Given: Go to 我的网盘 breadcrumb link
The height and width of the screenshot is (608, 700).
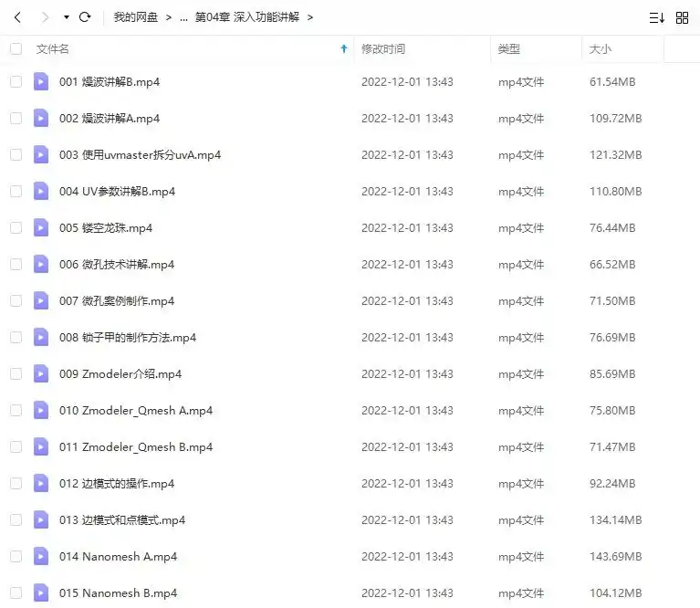Looking at the screenshot, I should click(135, 17).
